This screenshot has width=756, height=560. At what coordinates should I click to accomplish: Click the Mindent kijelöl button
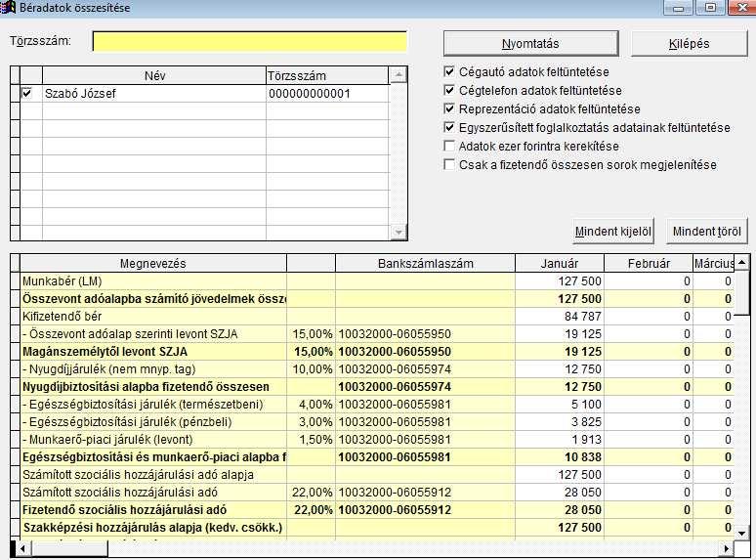pyautogui.click(x=612, y=232)
